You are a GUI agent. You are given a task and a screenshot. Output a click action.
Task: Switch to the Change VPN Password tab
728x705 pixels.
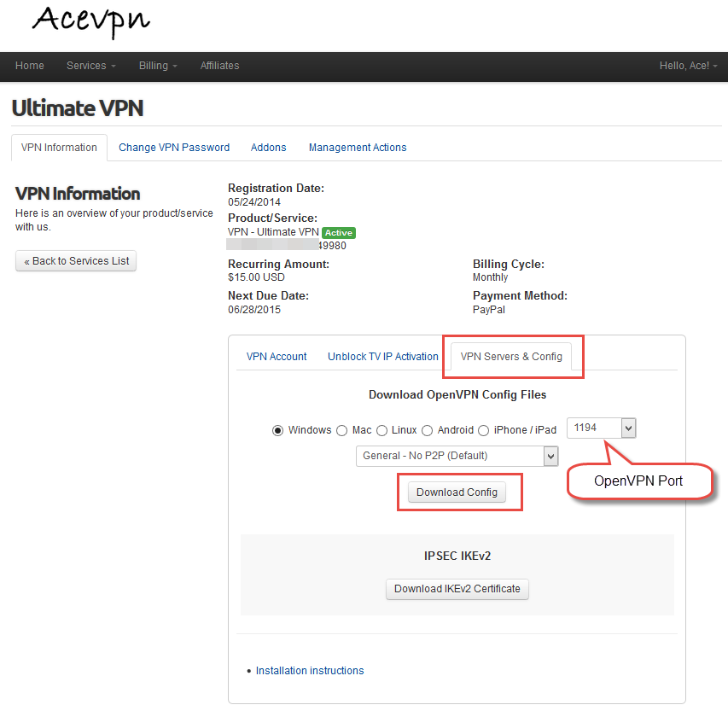pos(174,147)
